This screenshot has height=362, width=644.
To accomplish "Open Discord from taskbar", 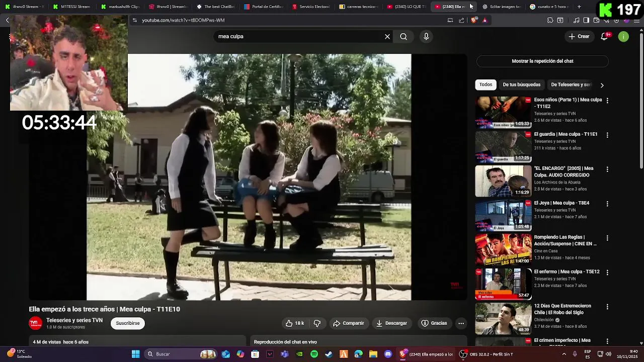I will point(388,354).
